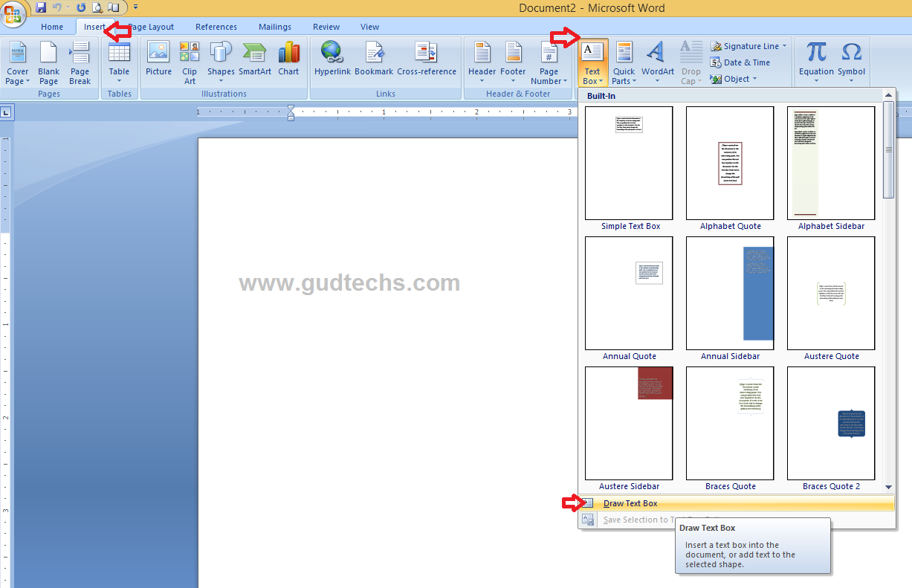Switch to the View tab
The width and height of the screenshot is (912, 588).
pos(369,27)
